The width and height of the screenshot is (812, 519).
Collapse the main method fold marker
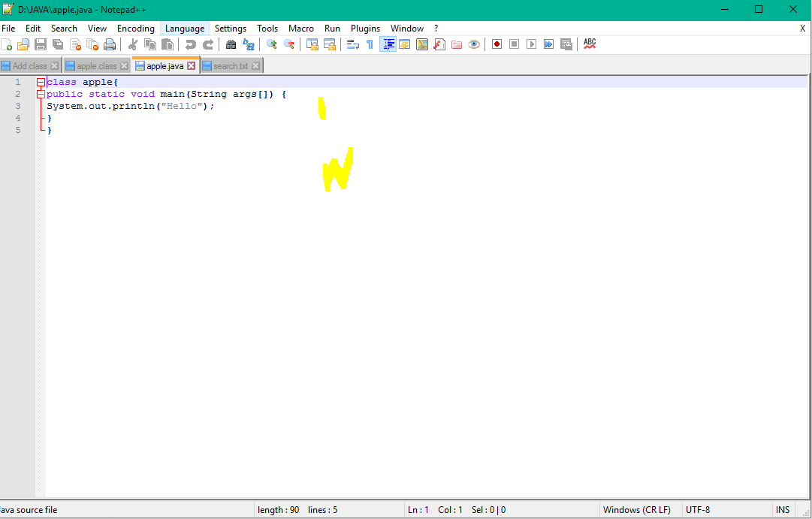40,93
